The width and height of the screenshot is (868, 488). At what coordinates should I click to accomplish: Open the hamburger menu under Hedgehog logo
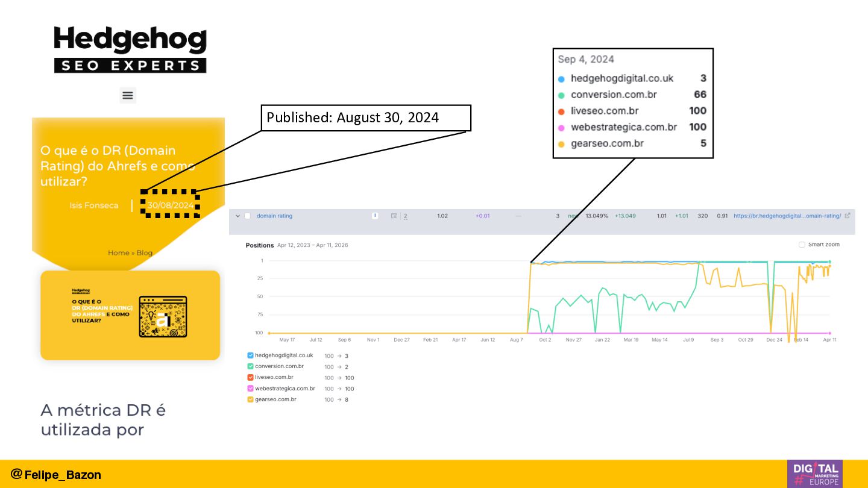click(127, 95)
